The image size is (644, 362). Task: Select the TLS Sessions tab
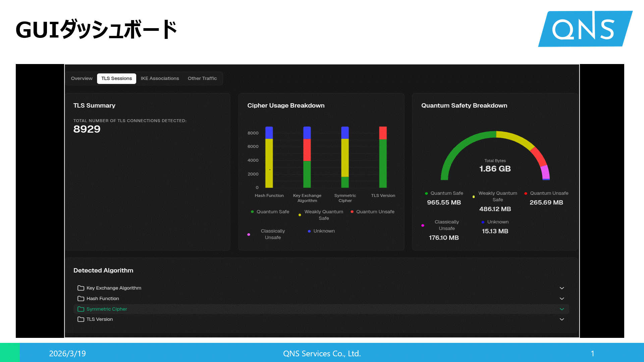coord(116,78)
